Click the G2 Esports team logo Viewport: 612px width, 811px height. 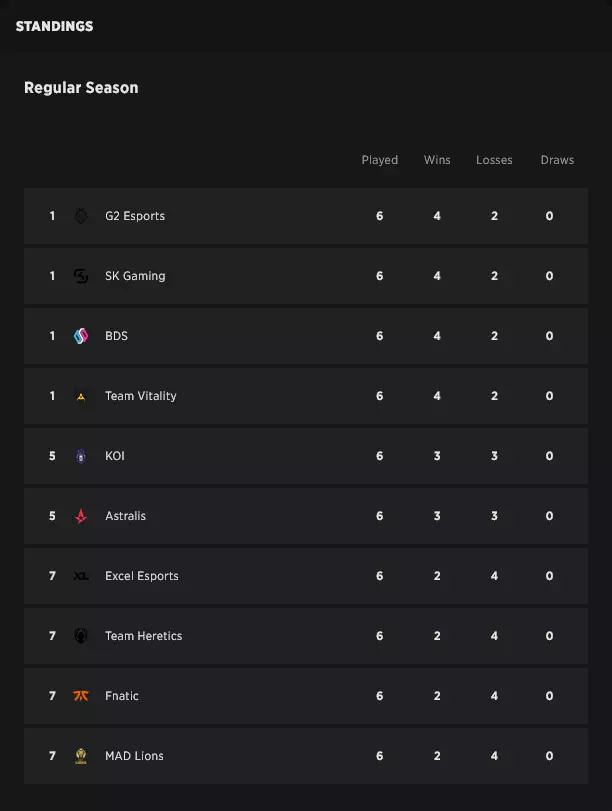tap(81, 216)
